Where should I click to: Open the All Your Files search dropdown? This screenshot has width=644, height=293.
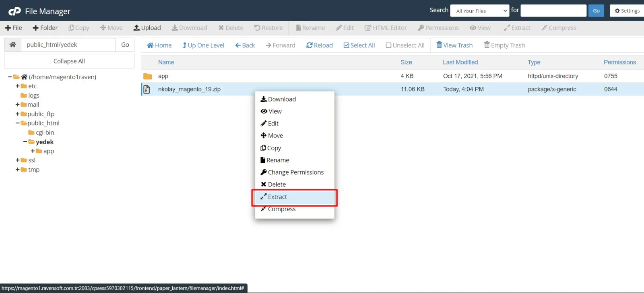[480, 11]
